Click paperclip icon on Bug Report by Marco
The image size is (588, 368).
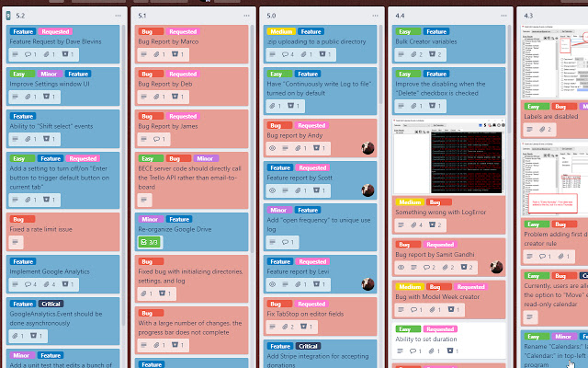tap(156, 54)
